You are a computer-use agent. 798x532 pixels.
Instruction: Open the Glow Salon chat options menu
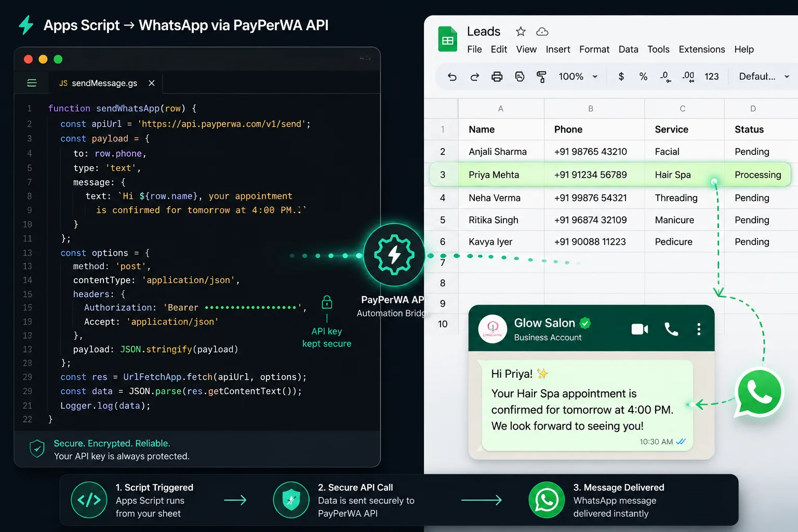[699, 329]
